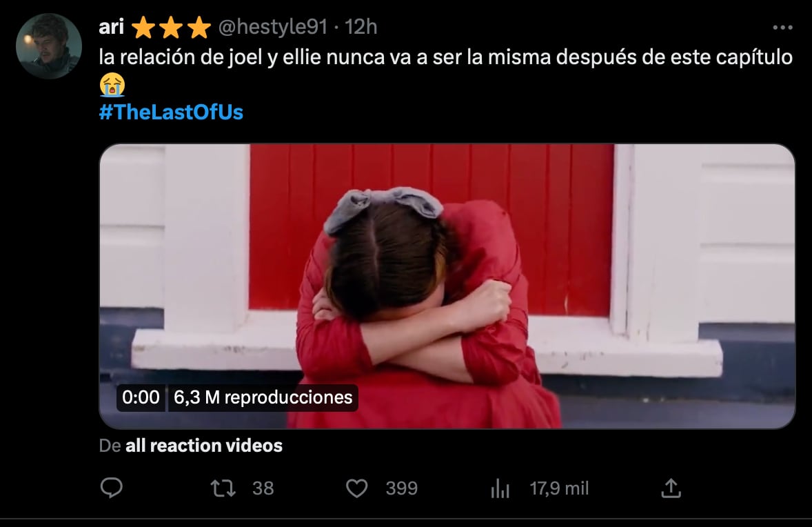Open the @hestyle91 handle
Screen dimensions: 812x527
(273, 27)
